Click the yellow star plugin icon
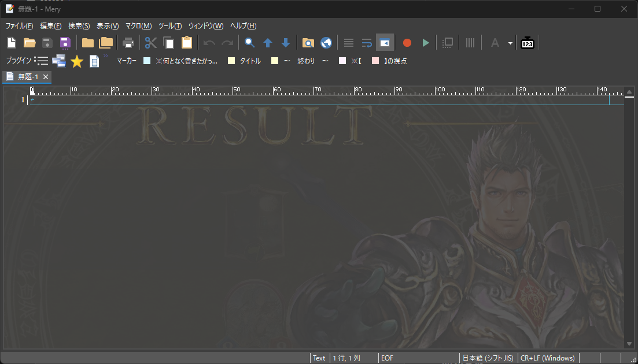 pyautogui.click(x=77, y=61)
